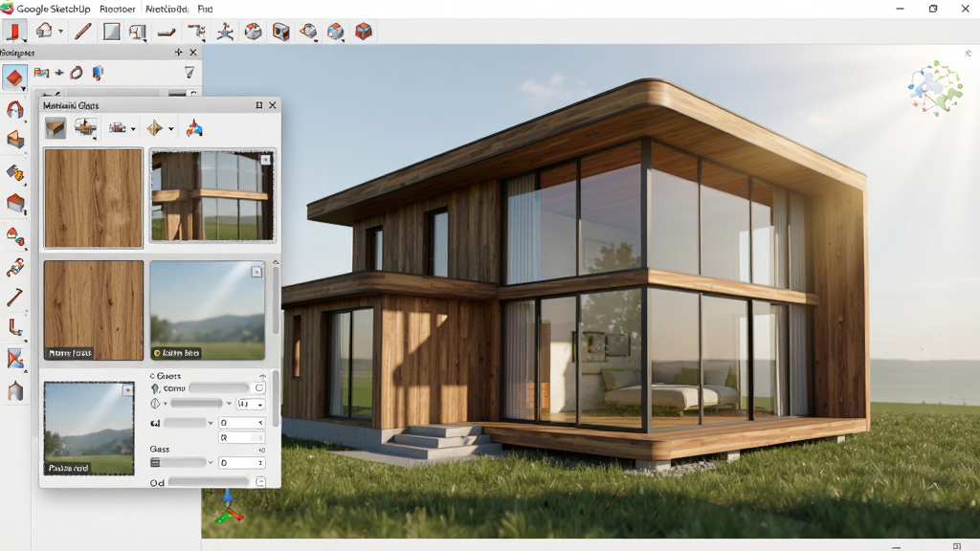Select the red marker tool in the top toolbar
Screen dimensions: 980x551
click(13, 32)
